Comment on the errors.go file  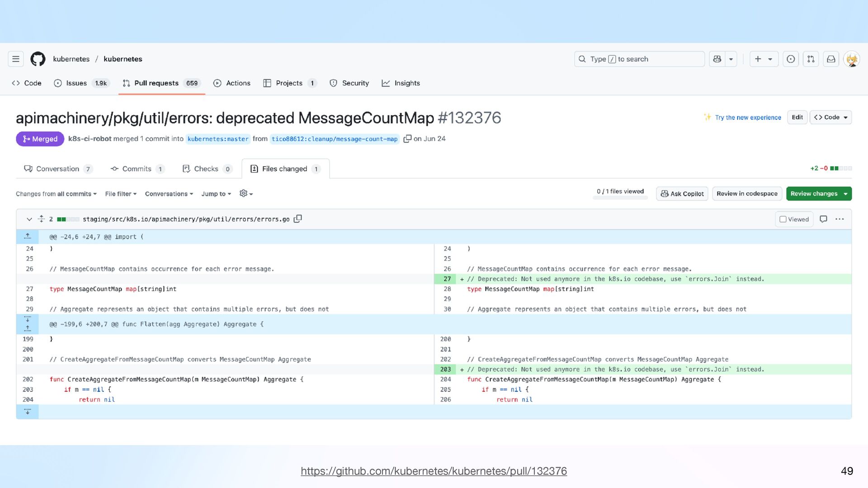(x=823, y=219)
